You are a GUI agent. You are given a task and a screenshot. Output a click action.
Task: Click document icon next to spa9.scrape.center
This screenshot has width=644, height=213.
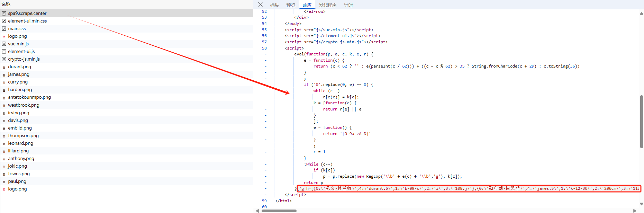tap(4, 13)
